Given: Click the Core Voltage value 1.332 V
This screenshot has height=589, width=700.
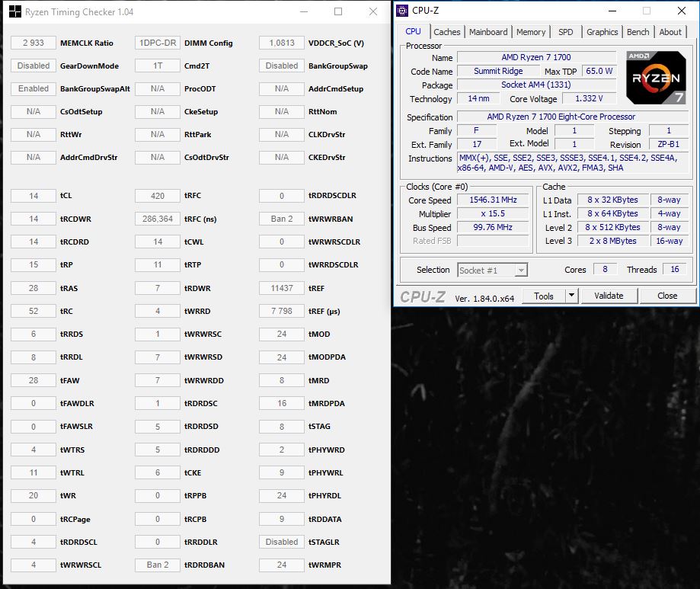Looking at the screenshot, I should tap(589, 98).
